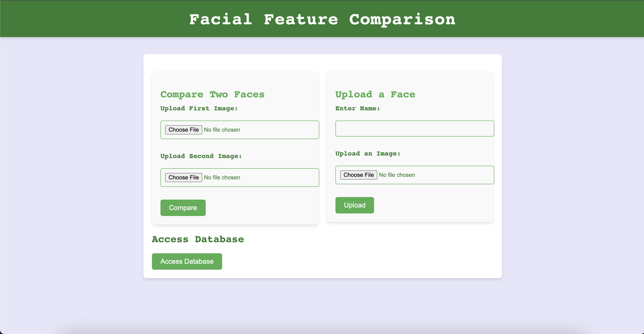Viewport: 644px width, 334px height.
Task: Click No file chosen text for first image
Action: click(222, 130)
